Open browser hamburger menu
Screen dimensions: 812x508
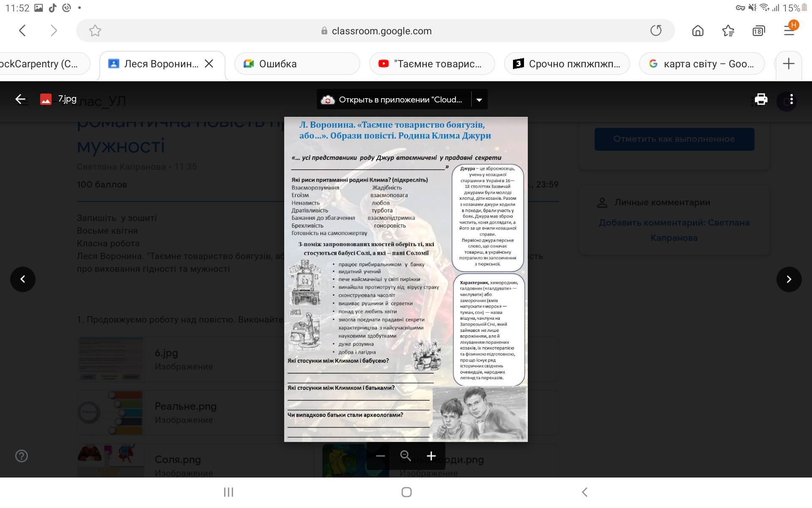[789, 30]
